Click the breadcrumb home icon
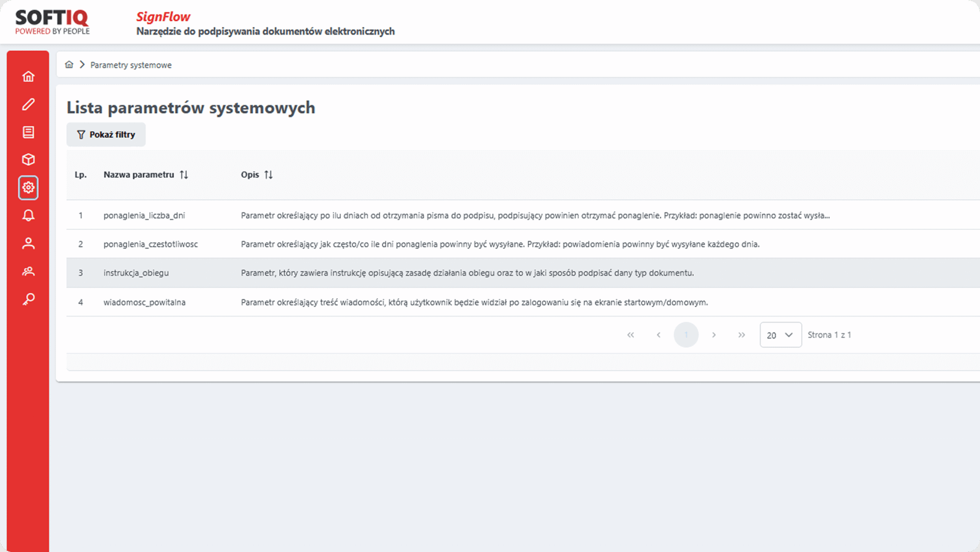 pyautogui.click(x=69, y=65)
